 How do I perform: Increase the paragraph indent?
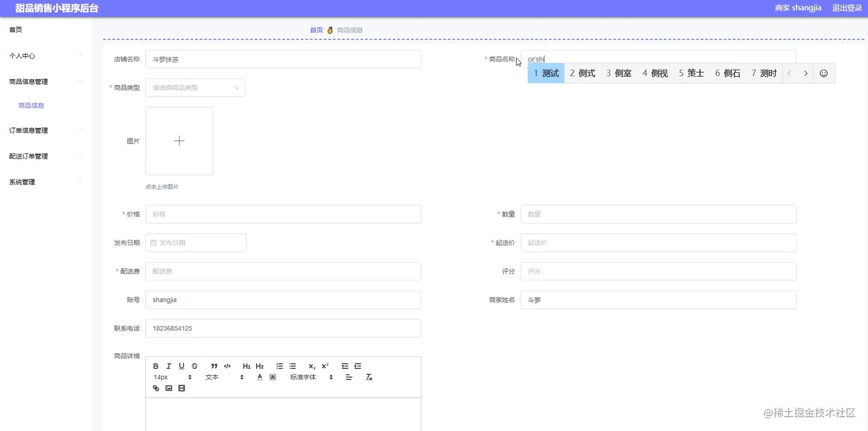click(358, 366)
